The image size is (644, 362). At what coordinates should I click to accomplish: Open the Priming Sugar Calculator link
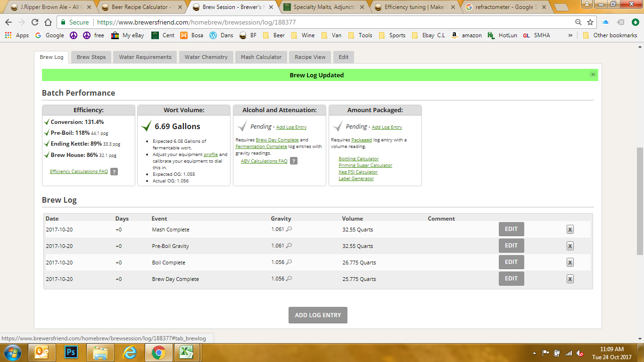tap(365, 165)
